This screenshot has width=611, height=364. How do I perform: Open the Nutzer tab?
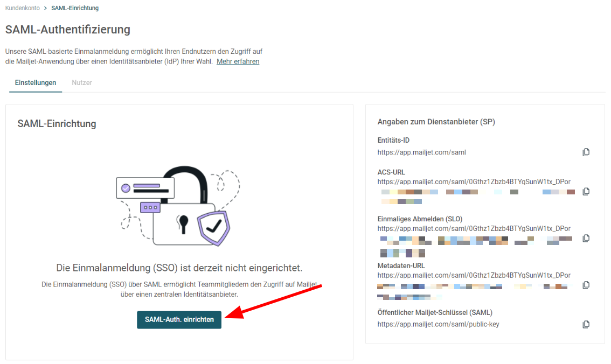(82, 82)
